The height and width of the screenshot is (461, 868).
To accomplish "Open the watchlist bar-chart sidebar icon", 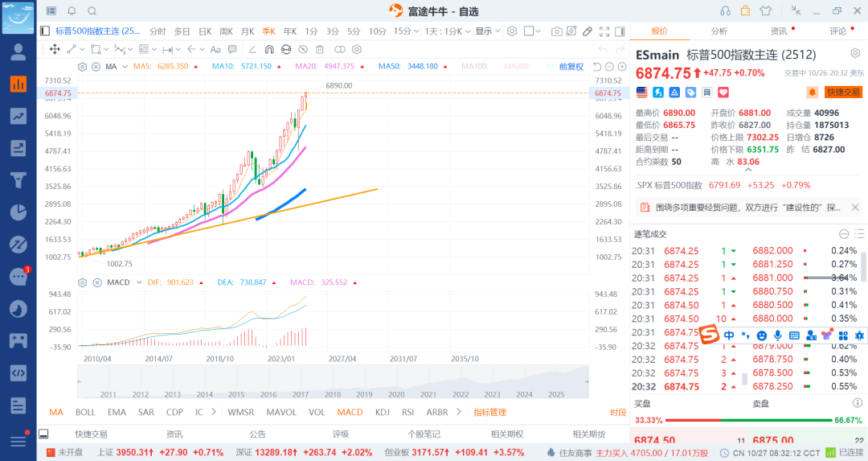I will coord(18,84).
